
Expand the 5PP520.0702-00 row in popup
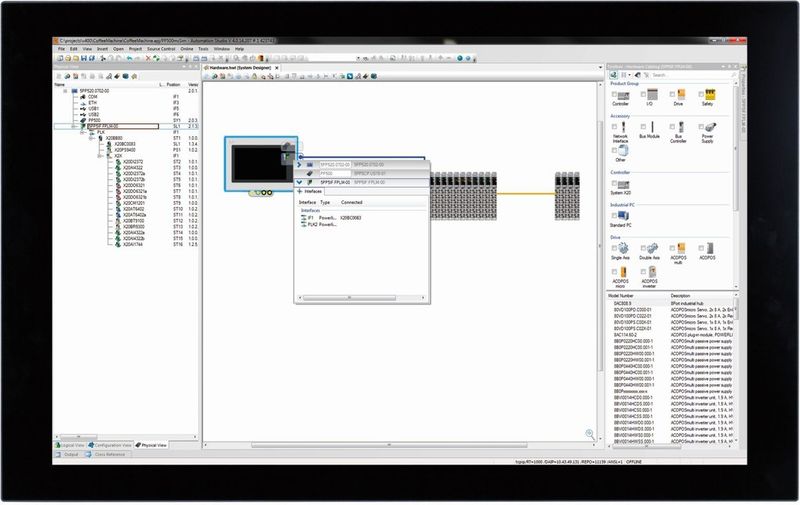point(299,165)
